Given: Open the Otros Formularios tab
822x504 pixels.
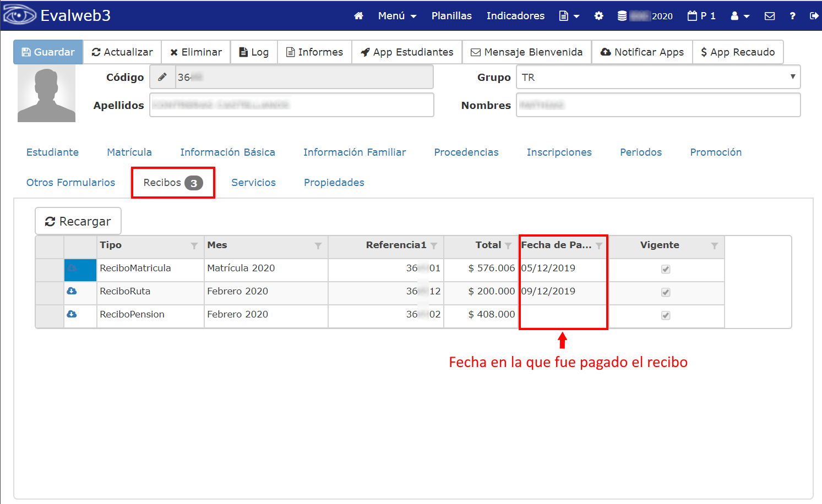Looking at the screenshot, I should pos(70,183).
